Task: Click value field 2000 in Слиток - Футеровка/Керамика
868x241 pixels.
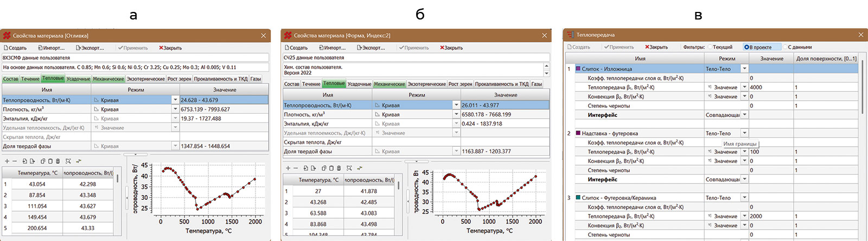Action: click(771, 216)
